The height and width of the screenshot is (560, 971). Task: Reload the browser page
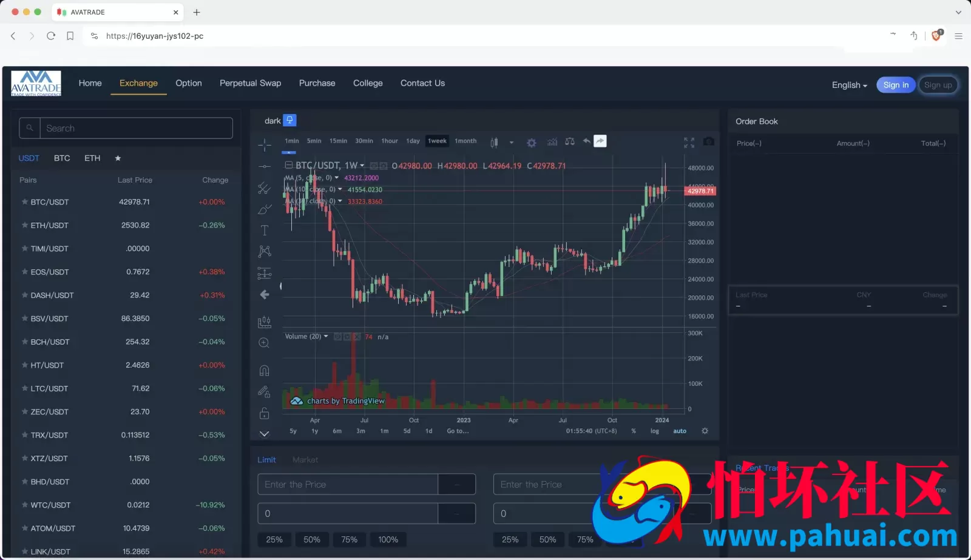51,36
